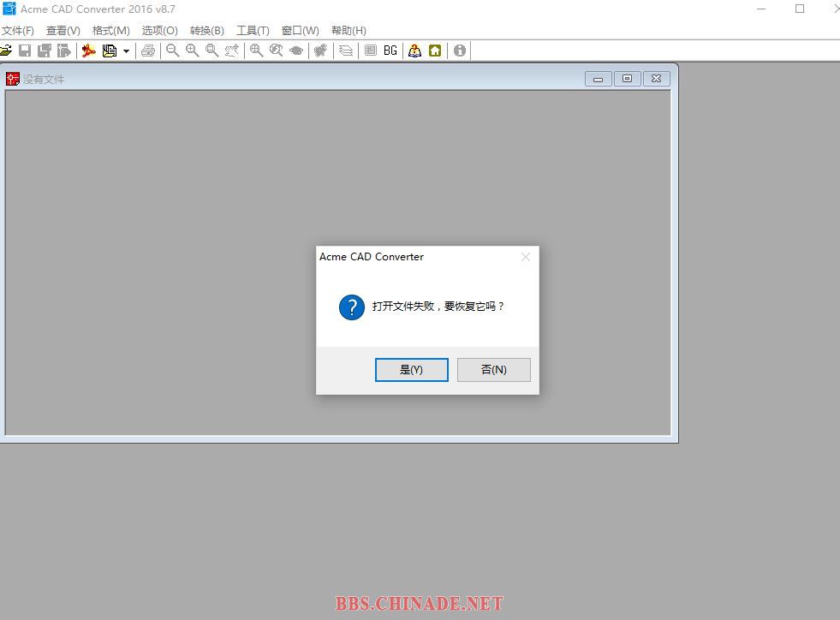840x620 pixels.
Task: Click the Acme CAD Converter app icon
Action: (x=9, y=9)
